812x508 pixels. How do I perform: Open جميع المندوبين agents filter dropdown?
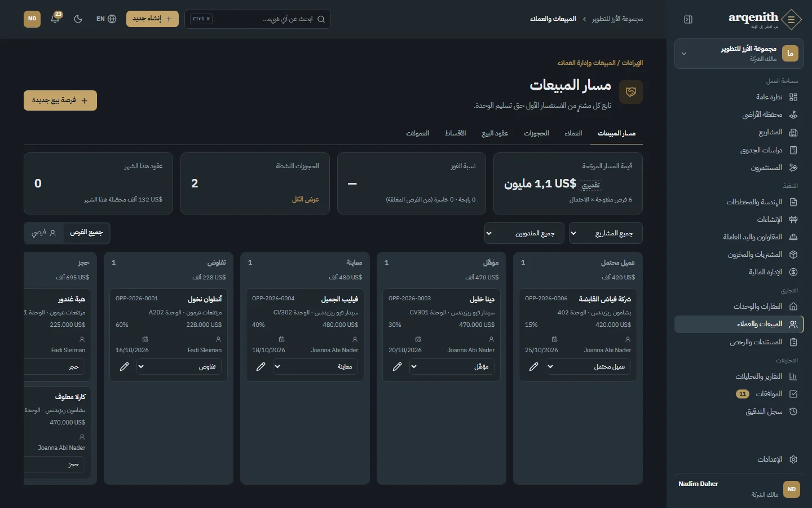[x=524, y=233]
